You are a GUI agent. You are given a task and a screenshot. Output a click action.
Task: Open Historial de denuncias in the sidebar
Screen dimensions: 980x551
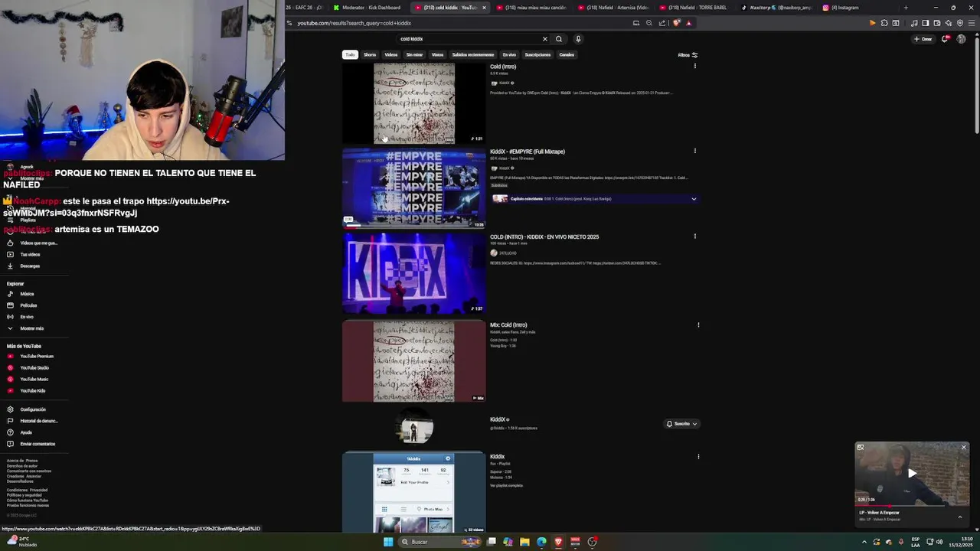click(x=38, y=421)
